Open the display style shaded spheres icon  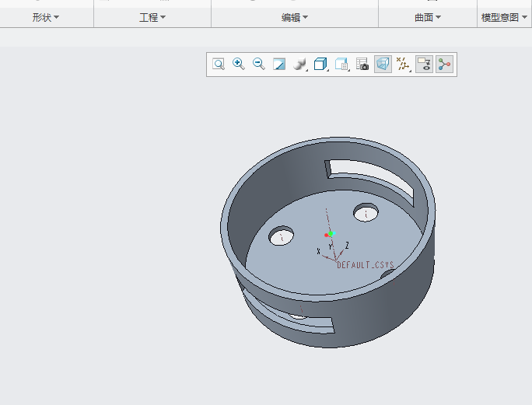pyautogui.click(x=300, y=64)
